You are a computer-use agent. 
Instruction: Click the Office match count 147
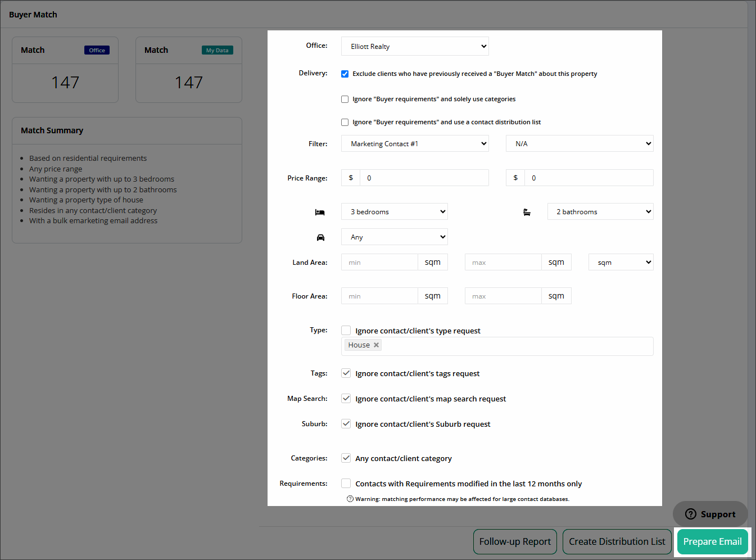click(x=65, y=83)
